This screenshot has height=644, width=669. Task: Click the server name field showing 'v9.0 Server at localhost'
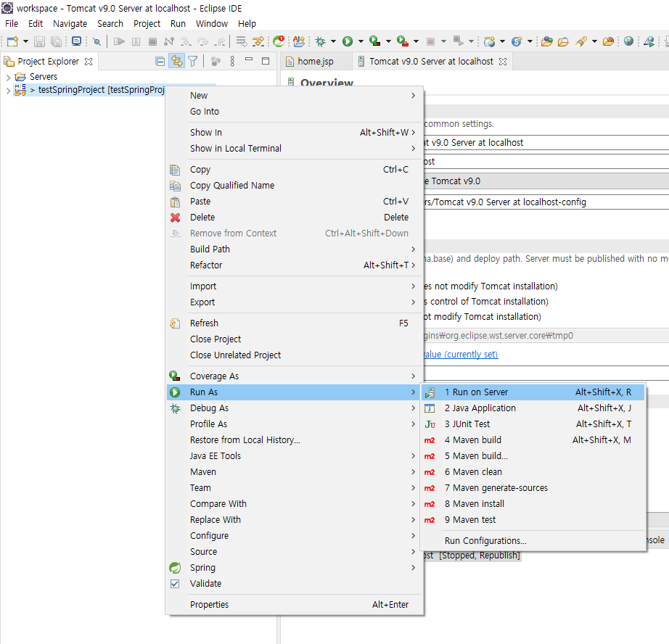tap(546, 142)
